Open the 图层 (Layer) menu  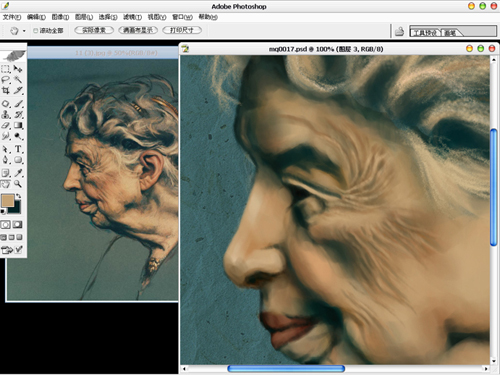pos(84,17)
